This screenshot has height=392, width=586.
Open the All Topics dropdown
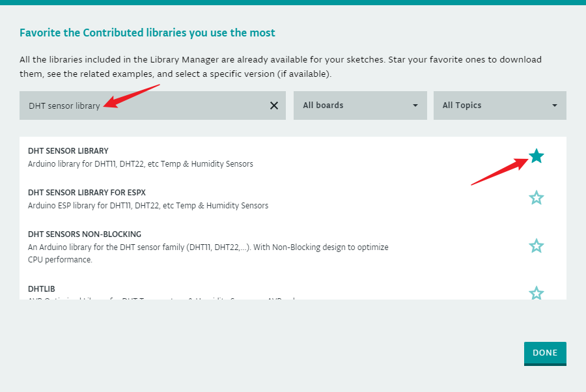click(x=500, y=105)
